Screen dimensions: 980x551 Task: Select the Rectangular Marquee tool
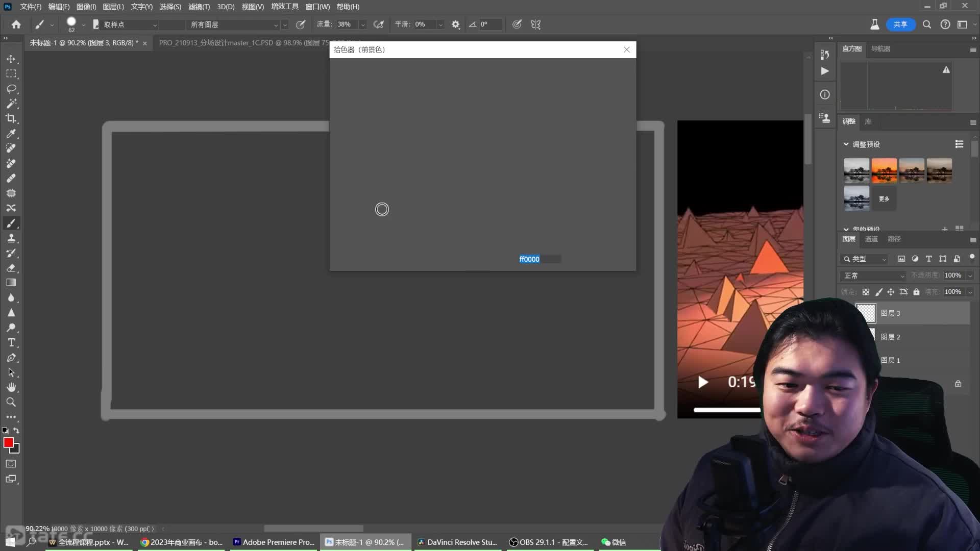(11, 74)
